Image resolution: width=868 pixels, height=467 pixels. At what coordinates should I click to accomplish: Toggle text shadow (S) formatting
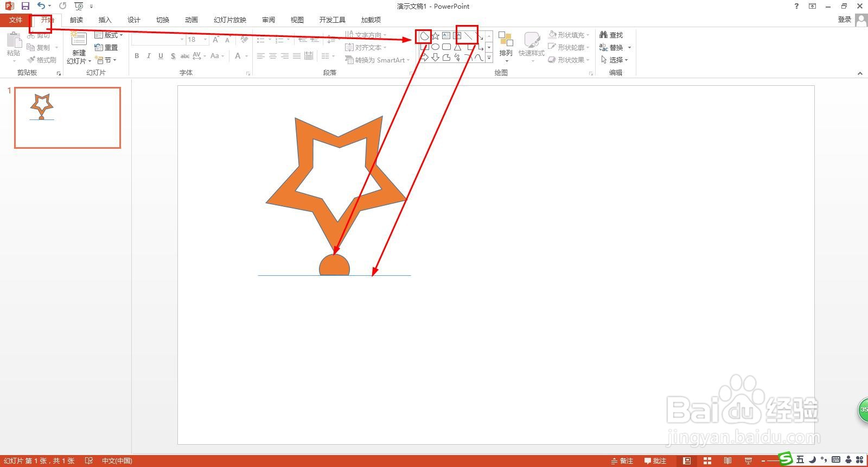pyautogui.click(x=173, y=56)
